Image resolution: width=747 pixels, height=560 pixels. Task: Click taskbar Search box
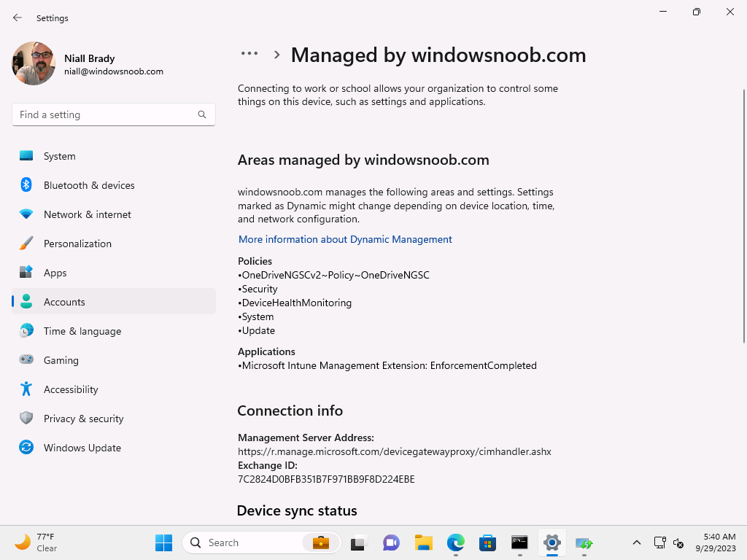[262, 542]
